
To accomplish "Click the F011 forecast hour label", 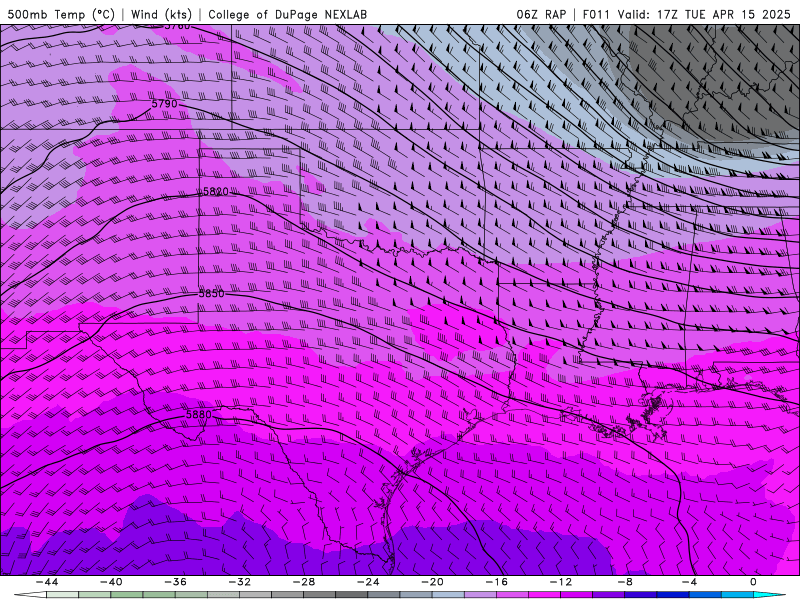I will [x=596, y=14].
